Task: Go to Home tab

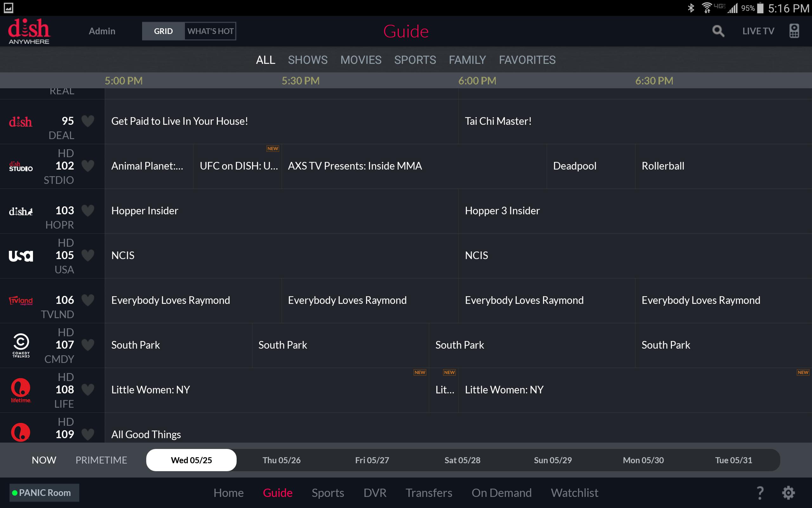Action: (x=228, y=493)
